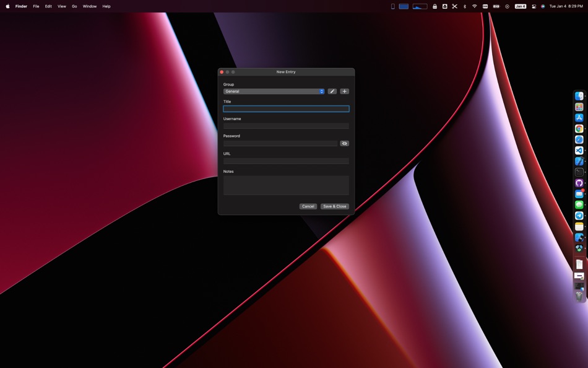Click the Username input field
Viewport: 588px width, 368px height.
coord(286,126)
